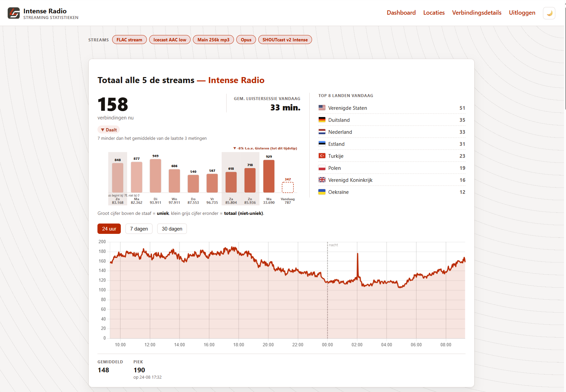This screenshot has width=566, height=392.
Task: Click the Estonia flag icon
Action: click(x=322, y=144)
